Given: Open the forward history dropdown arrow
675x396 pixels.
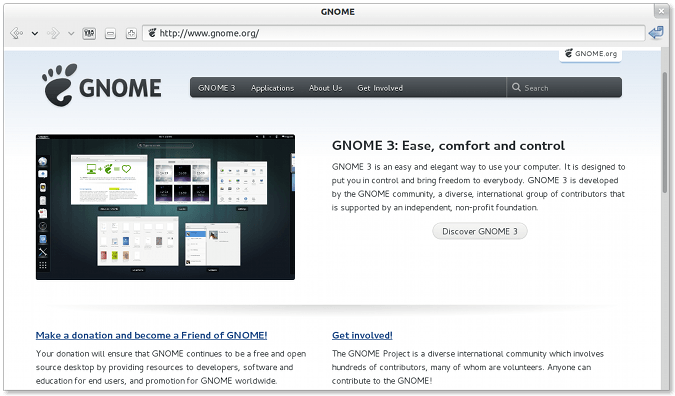Looking at the screenshot, I should pyautogui.click(x=71, y=34).
